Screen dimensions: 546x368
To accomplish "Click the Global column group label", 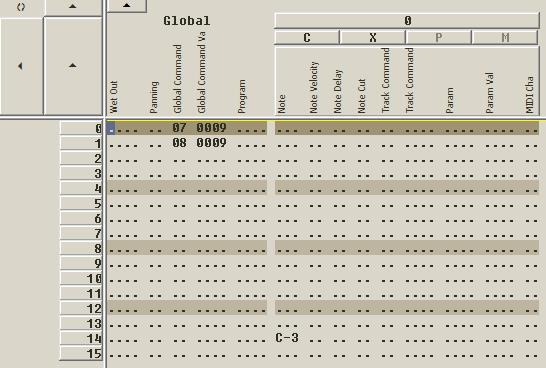I will tap(187, 21).
